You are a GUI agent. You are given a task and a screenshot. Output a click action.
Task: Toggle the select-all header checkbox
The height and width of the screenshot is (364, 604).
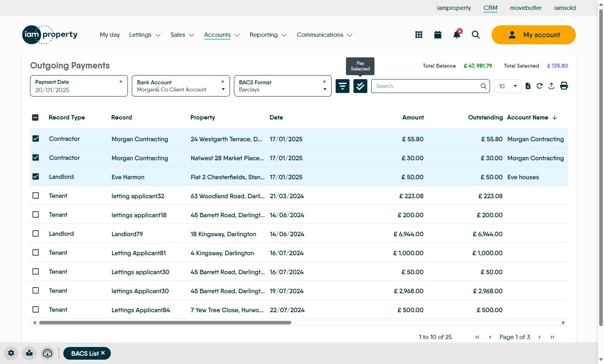35,118
